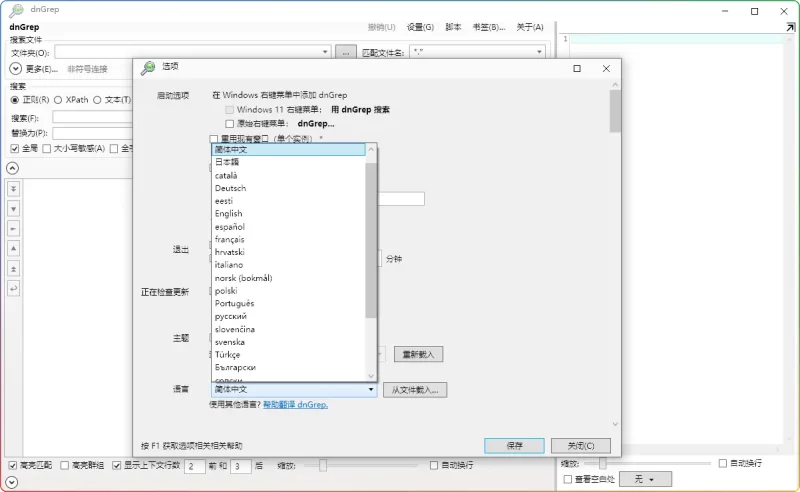
Task: Click the double-up arrow icon in results toolbar
Action: (14, 268)
